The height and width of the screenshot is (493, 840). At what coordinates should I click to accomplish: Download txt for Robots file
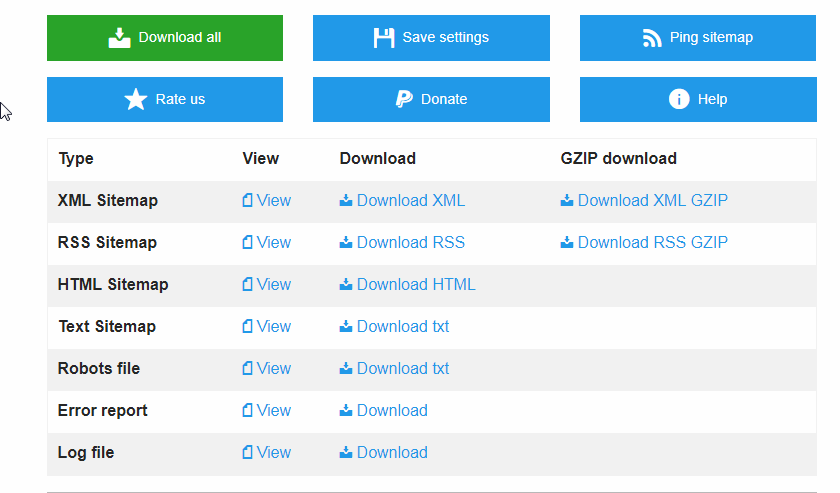[394, 369]
